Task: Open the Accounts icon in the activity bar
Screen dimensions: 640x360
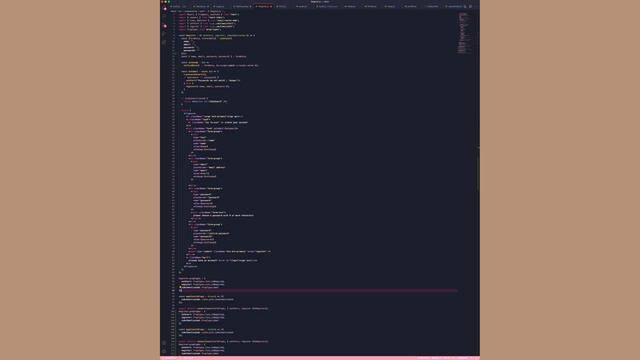Action: tap(164, 343)
